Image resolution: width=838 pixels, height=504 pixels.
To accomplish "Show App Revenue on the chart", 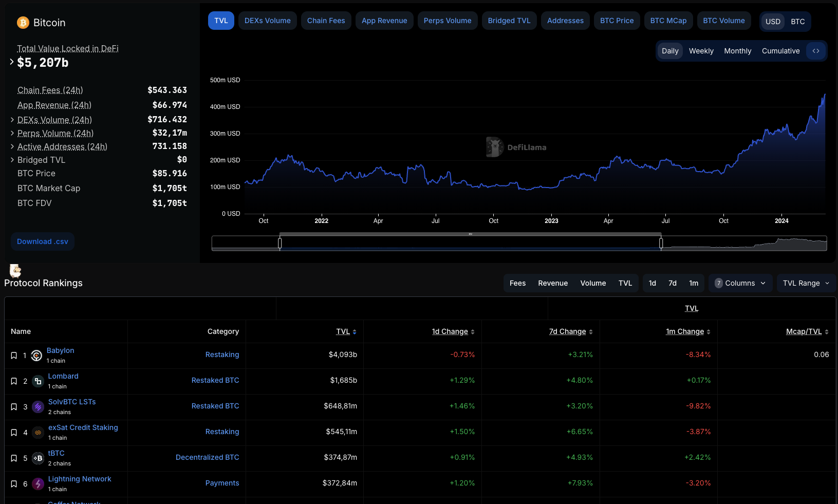I will [x=384, y=21].
